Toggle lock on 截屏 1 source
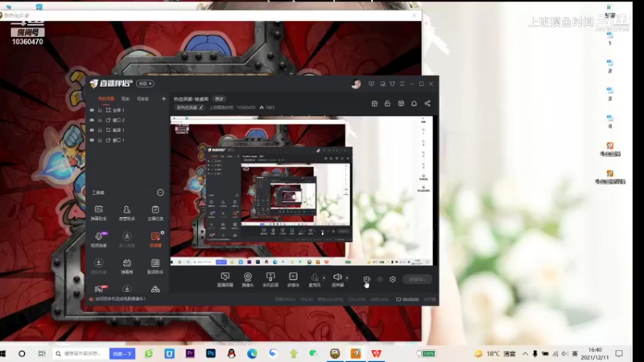Viewport: 644px width, 362px height. (x=100, y=130)
